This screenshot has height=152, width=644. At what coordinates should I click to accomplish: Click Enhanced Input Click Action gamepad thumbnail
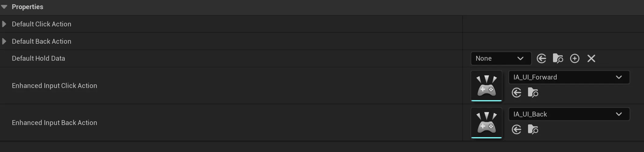pyautogui.click(x=486, y=86)
